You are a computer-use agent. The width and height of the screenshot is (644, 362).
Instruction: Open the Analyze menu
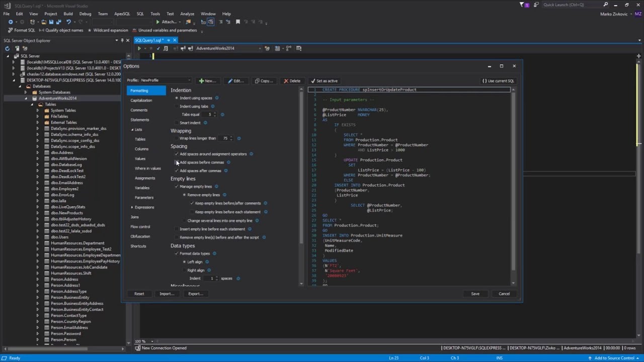[x=187, y=14]
